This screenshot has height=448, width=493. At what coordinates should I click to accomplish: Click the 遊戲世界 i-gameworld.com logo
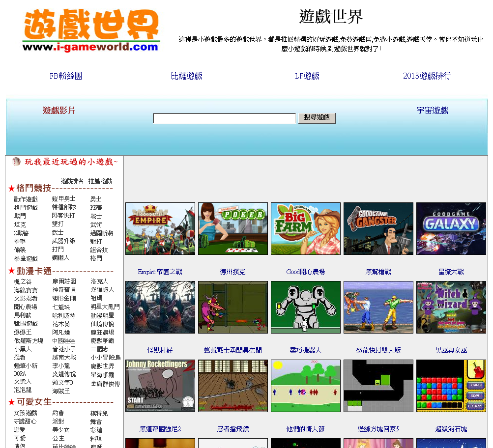tap(91, 30)
